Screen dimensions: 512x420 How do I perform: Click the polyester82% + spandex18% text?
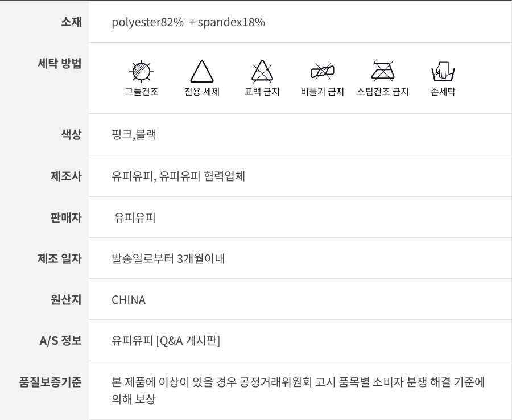(188, 22)
